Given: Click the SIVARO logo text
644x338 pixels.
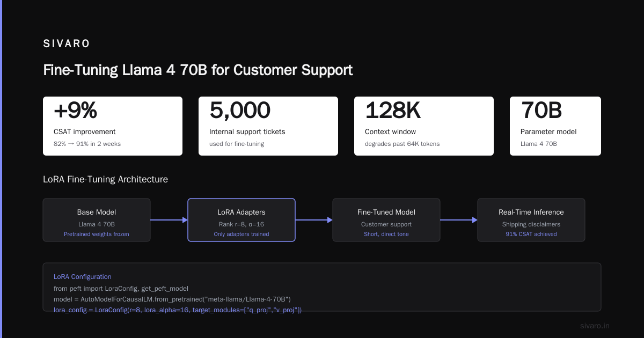Looking at the screenshot, I should [x=67, y=44].
